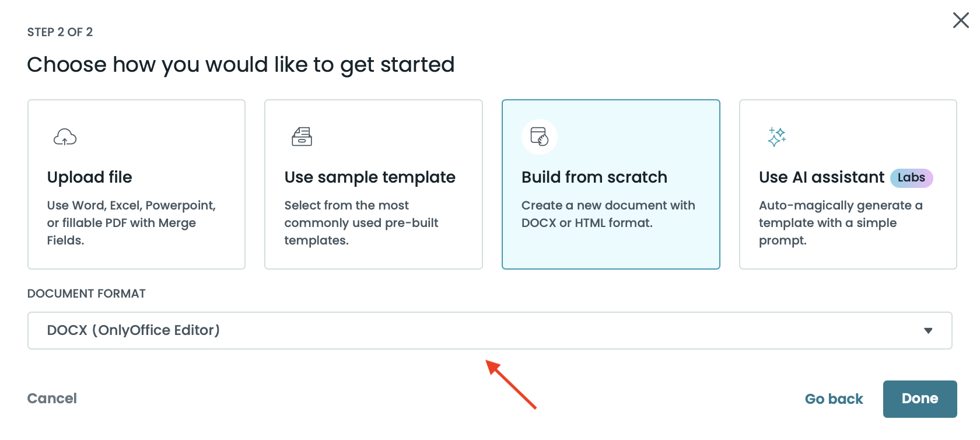Click the DOCUMENT FORMAT label

tap(86, 294)
